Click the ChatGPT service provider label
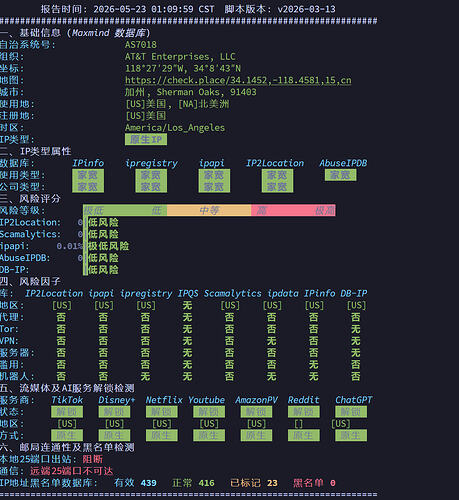The width and height of the screenshot is (459, 500). (x=354, y=400)
